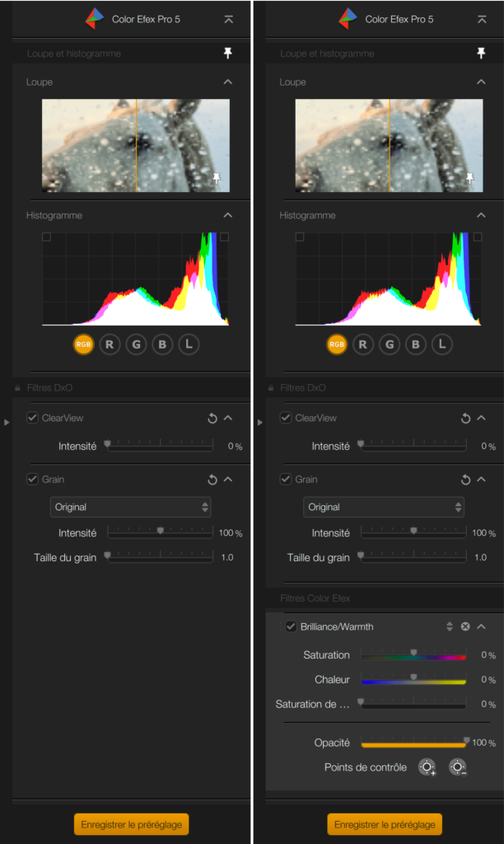Show the B channel histogram in the right panel
Screen dimensions: 504x844
pos(416,345)
